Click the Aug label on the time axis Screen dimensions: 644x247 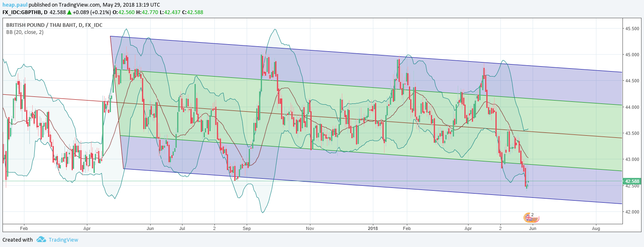click(x=596, y=228)
